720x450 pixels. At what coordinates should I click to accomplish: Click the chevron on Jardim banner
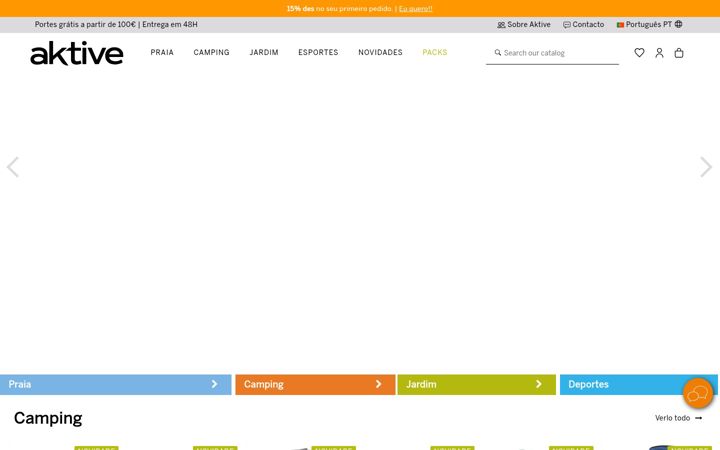click(x=539, y=384)
